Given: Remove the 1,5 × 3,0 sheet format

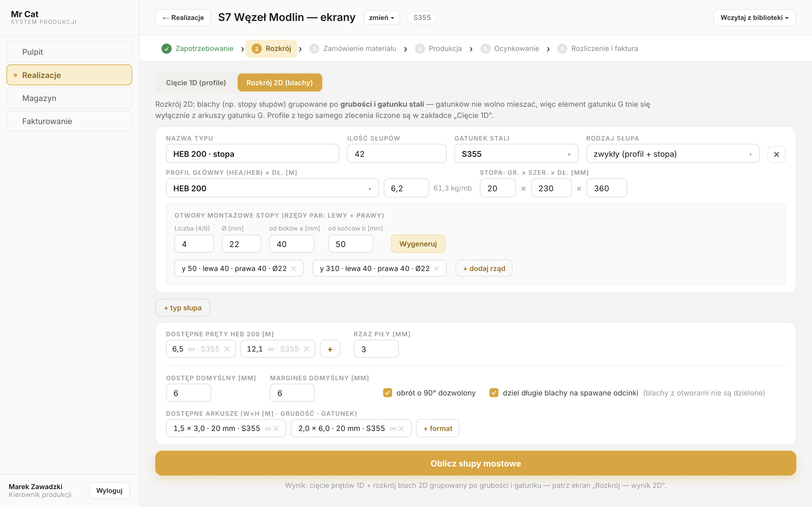Looking at the screenshot, I should click(276, 429).
